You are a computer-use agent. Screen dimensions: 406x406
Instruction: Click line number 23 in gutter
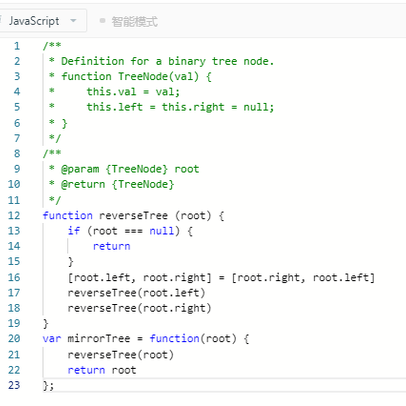(x=14, y=385)
